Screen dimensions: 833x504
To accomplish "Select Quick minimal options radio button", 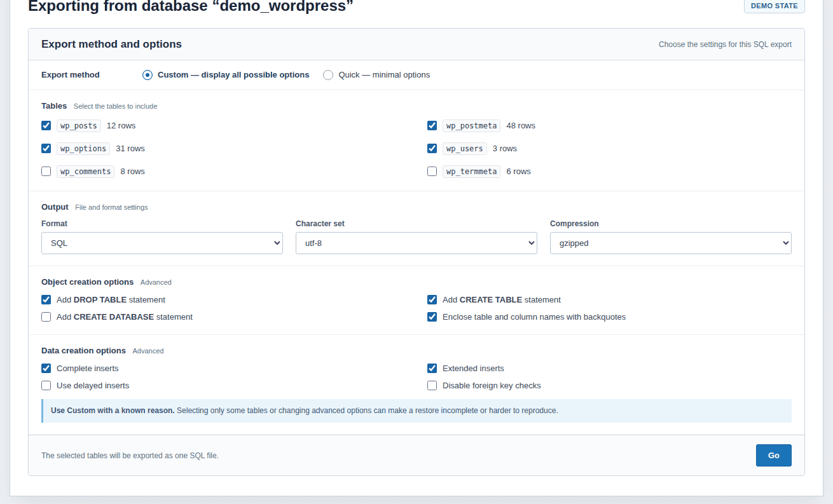I will click(x=328, y=75).
